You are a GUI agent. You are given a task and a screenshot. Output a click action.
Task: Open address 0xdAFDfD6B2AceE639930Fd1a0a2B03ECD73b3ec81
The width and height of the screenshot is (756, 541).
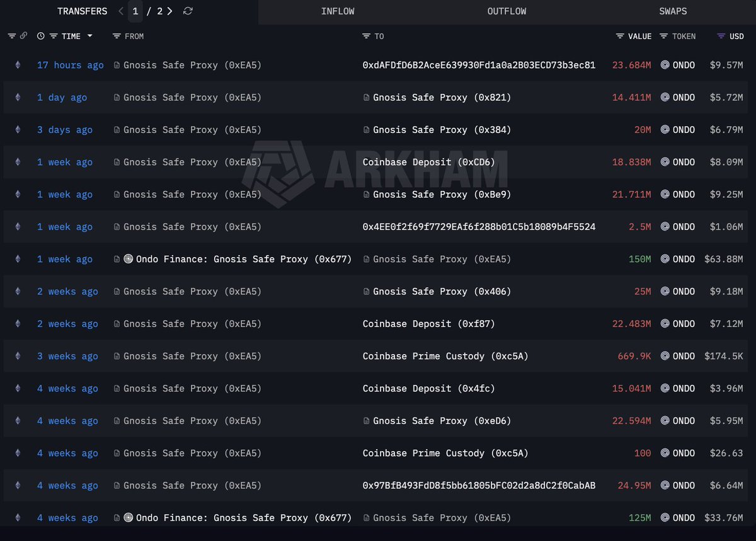[x=479, y=65]
